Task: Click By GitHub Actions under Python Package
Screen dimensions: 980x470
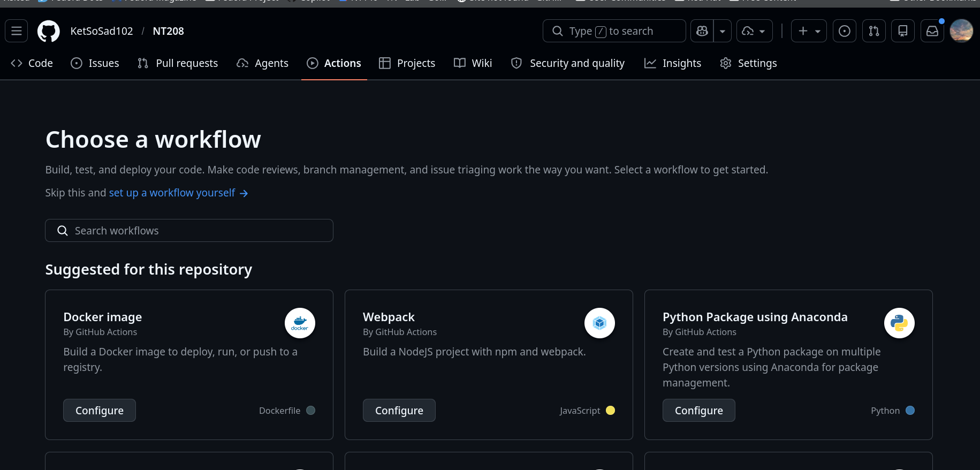Action: (700, 332)
